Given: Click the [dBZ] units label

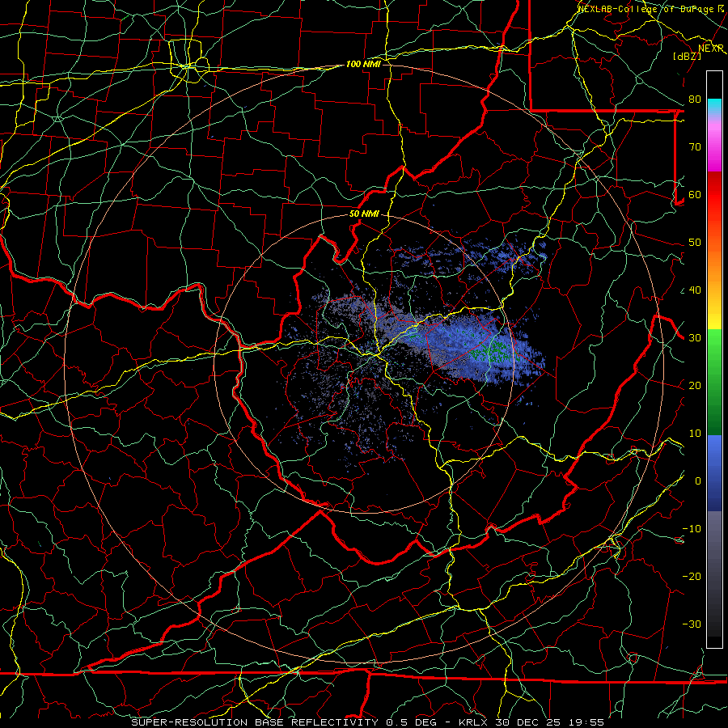Looking at the screenshot, I should pyautogui.click(x=687, y=56).
